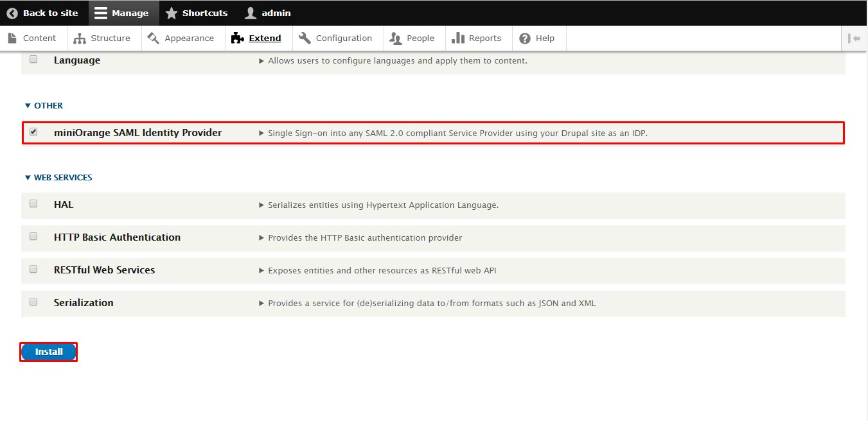The image size is (868, 421).
Task: Uncheck the miniOrange SAML Identity Provider module
Action: coord(33,132)
